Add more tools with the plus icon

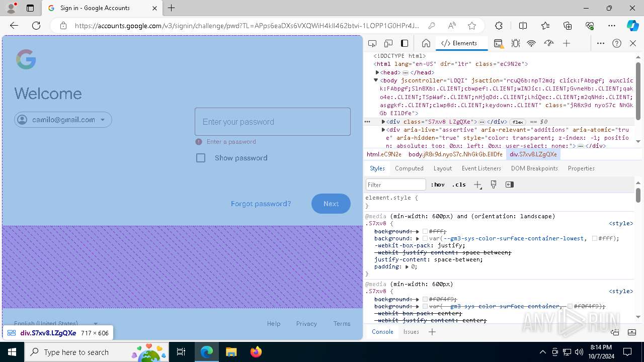coord(567,44)
